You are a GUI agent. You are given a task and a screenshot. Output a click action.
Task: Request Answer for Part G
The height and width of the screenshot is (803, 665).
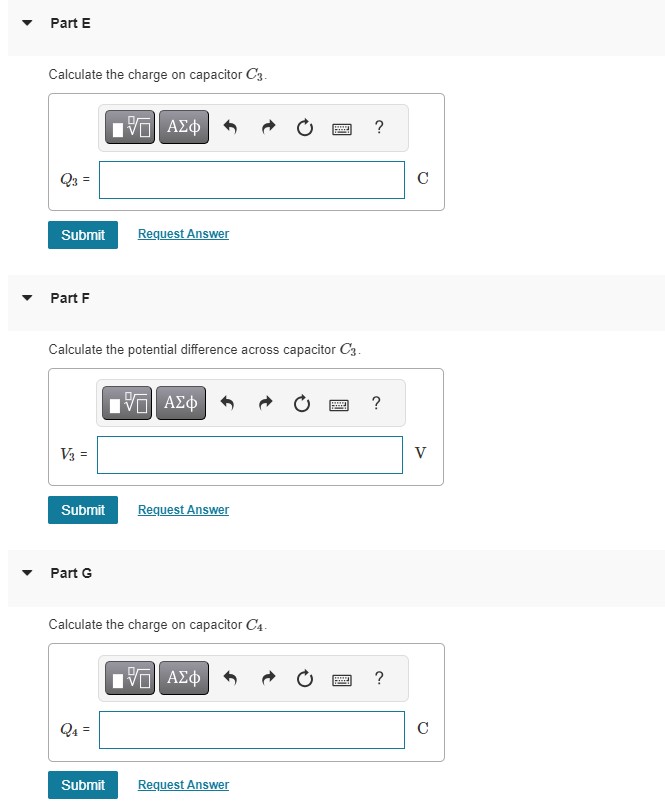tap(183, 785)
